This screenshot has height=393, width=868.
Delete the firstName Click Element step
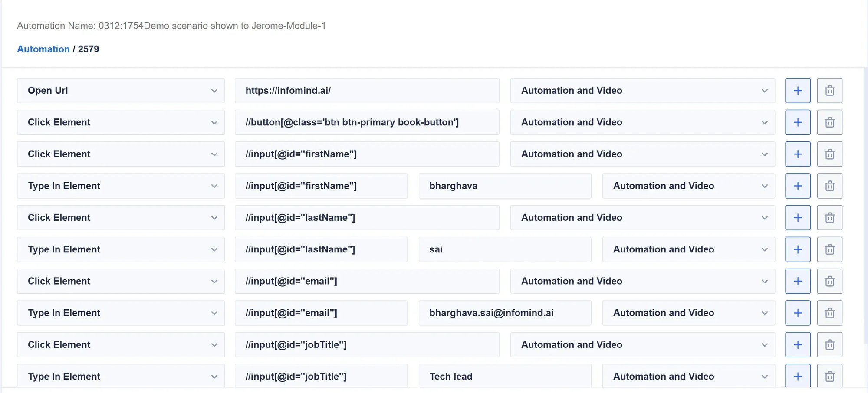(829, 154)
